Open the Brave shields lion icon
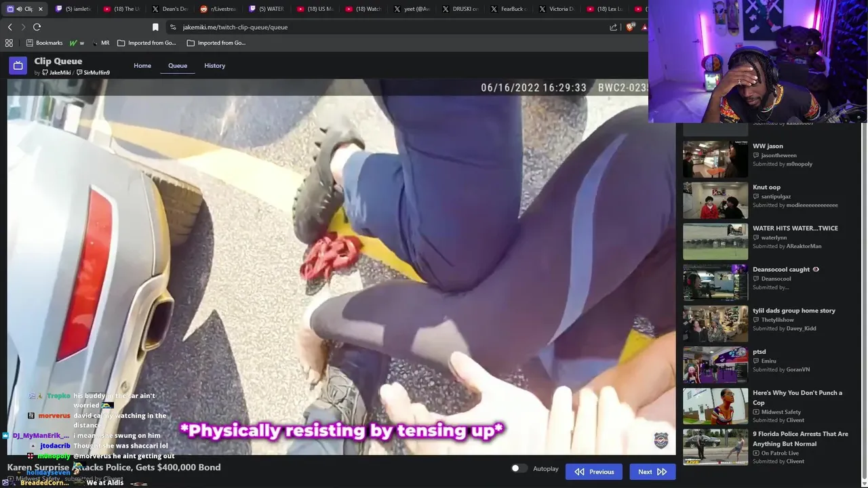The width and height of the screenshot is (868, 488). coord(630,27)
